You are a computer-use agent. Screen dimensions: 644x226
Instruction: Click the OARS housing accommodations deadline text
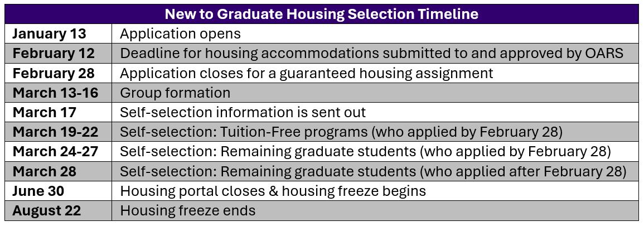tap(372, 54)
